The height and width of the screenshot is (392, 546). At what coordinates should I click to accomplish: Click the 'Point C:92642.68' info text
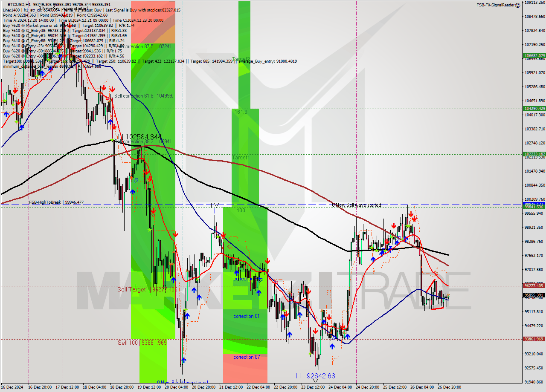click(93, 15)
